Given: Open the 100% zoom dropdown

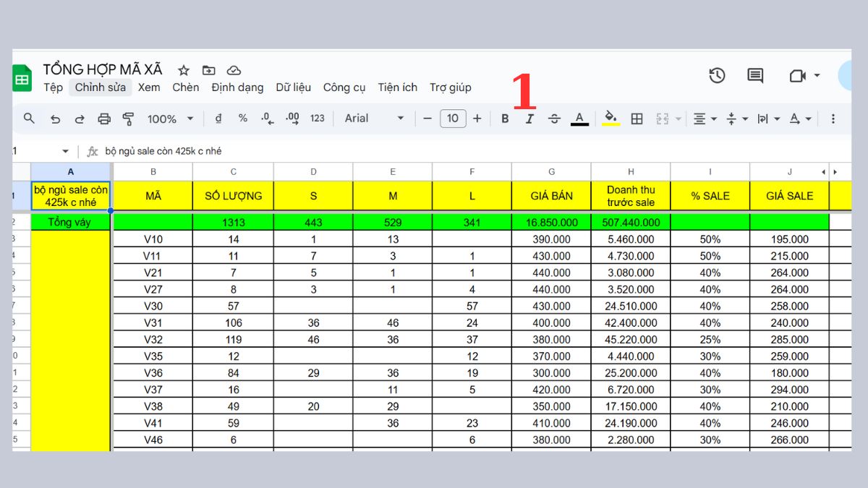Looking at the screenshot, I should (171, 119).
